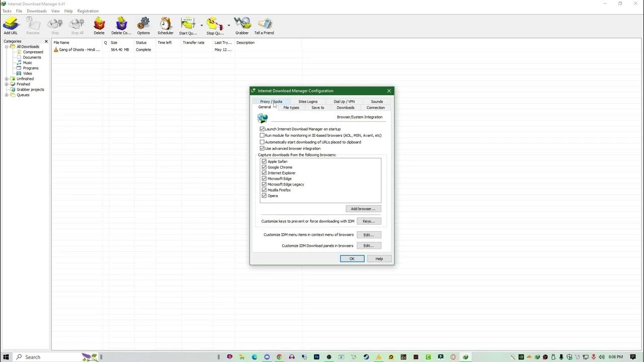This screenshot has height=362, width=644.
Task: Select the Documents category
Action: tap(32, 57)
